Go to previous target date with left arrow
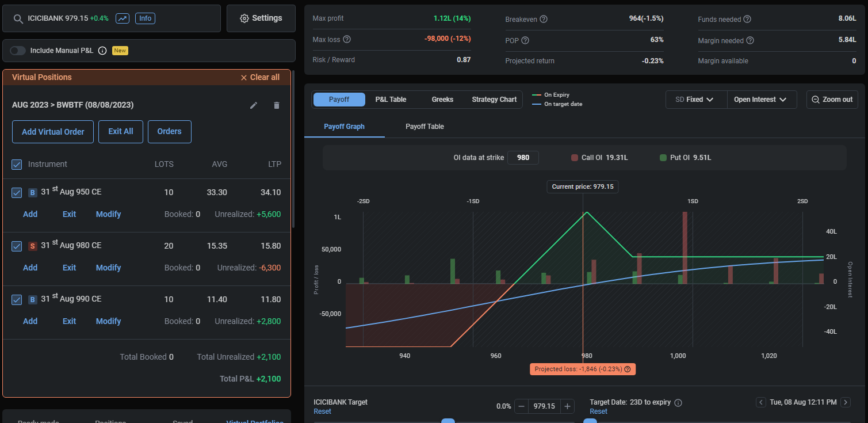The height and width of the screenshot is (423, 868). point(761,402)
